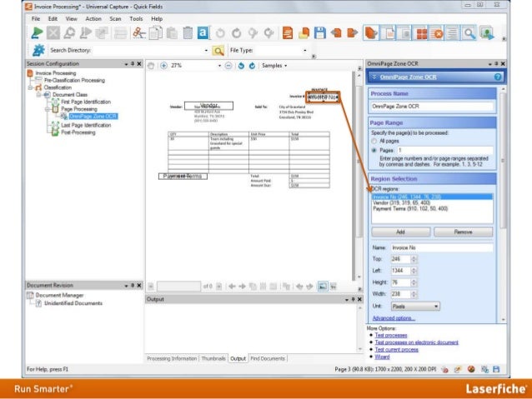Click the help question mark icon
The image size is (532, 399).
coord(497,77)
